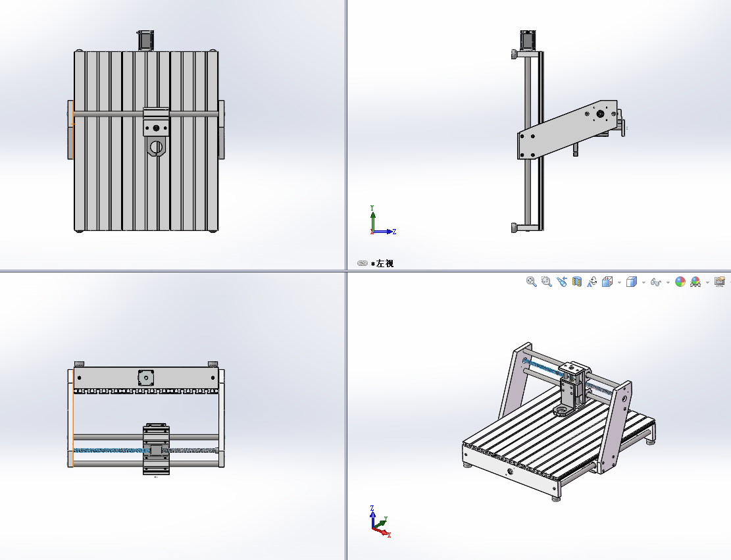Click the Apply Scene icon
The width and height of the screenshot is (731, 560).
pyautogui.click(x=694, y=282)
